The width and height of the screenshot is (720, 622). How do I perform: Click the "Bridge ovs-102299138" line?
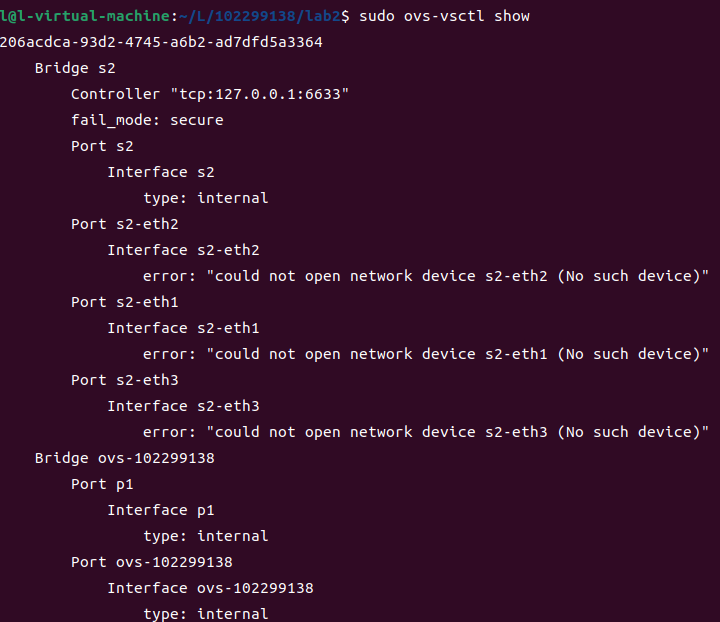(x=125, y=458)
